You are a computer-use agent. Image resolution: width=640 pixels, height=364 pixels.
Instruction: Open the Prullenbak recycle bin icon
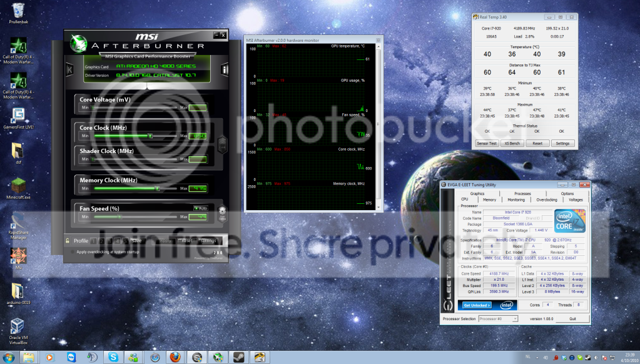[x=18, y=13]
